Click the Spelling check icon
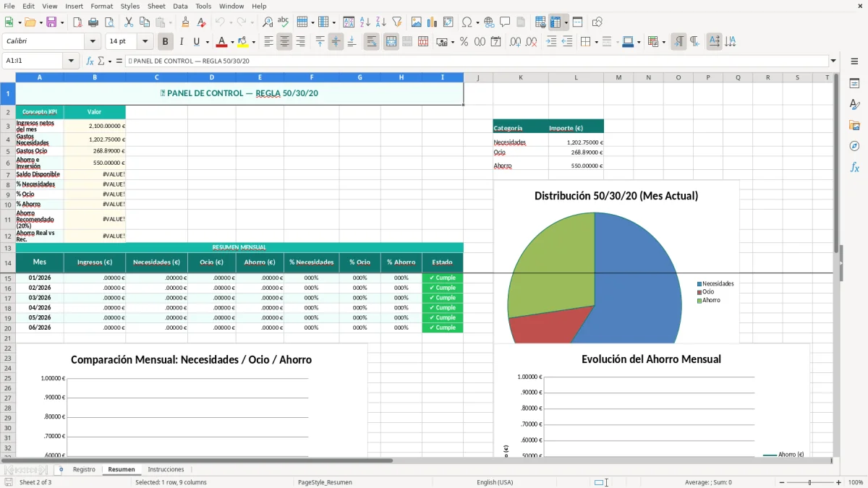Viewport: 868px width, 488px height. pos(284,22)
